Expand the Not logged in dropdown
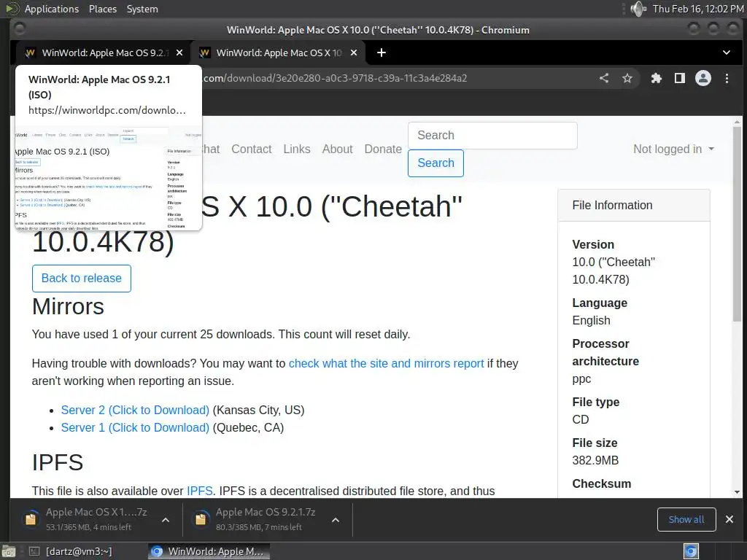747x560 pixels. point(673,149)
